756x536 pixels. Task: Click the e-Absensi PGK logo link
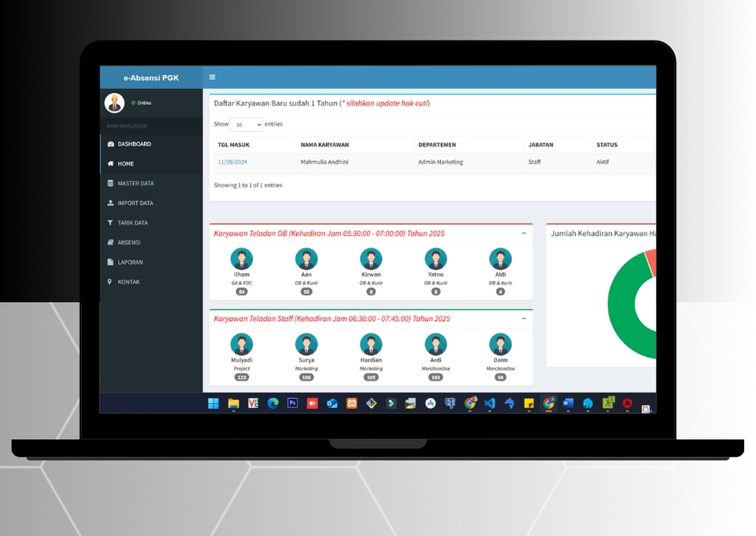tap(151, 77)
